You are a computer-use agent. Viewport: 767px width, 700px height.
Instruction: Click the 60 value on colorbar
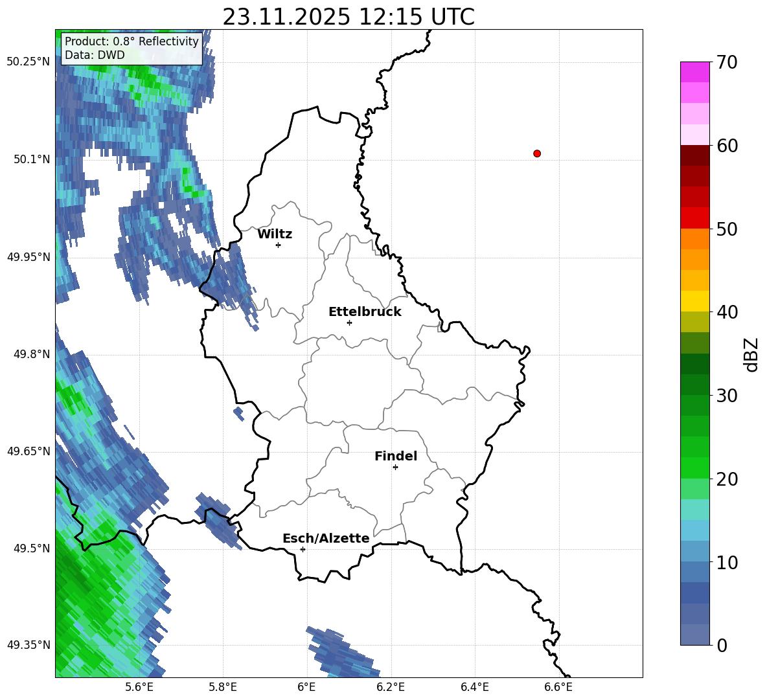[727, 146]
